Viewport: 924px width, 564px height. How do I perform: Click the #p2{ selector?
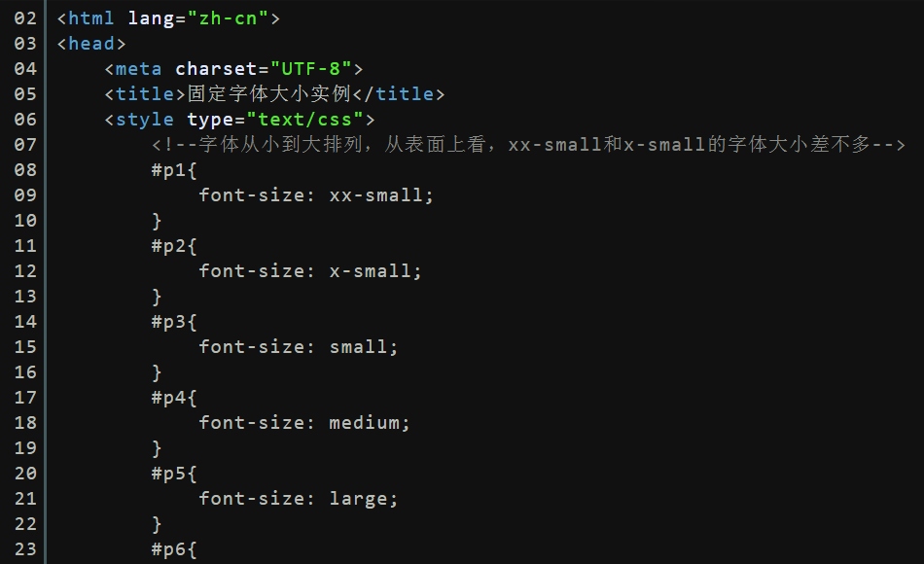click(174, 246)
